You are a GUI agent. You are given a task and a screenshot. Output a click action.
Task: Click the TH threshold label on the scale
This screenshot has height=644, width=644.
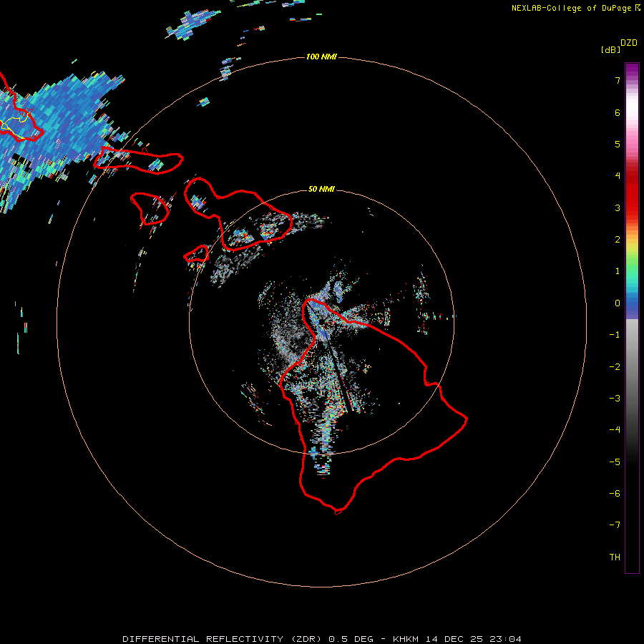pyautogui.click(x=615, y=557)
